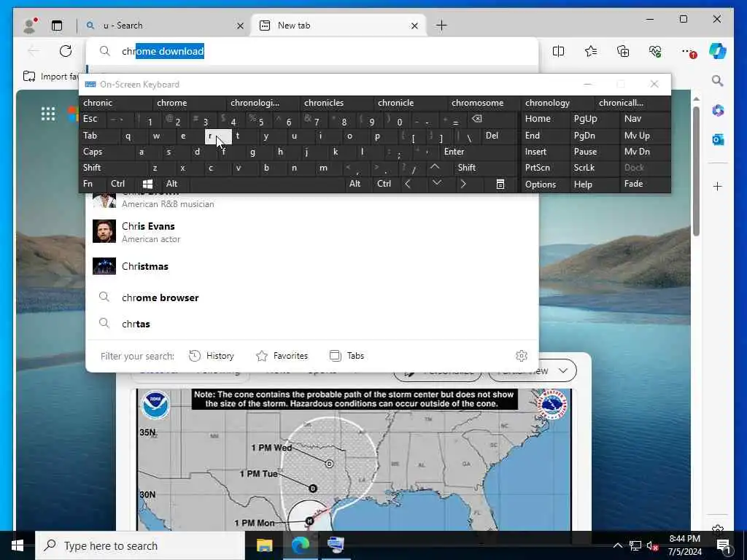Filter search by Favorites
The width and height of the screenshot is (747, 560).
[282, 356]
